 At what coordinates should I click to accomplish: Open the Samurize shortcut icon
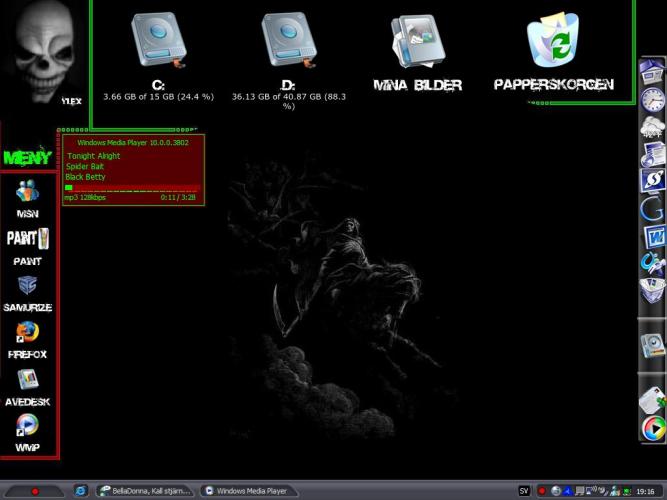(x=28, y=286)
